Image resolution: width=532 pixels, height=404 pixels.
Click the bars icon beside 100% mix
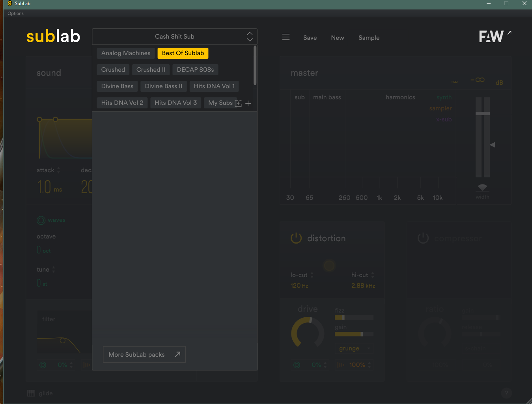(341, 365)
